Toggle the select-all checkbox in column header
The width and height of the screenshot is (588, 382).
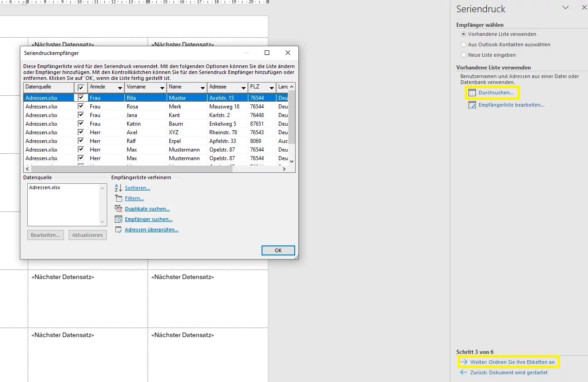pyautogui.click(x=81, y=87)
